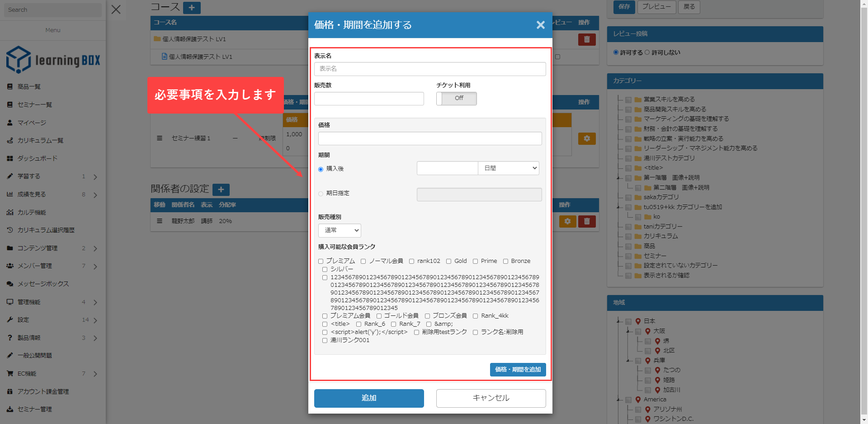
Task: Select the 期日指定 radio button
Action: tap(321, 194)
